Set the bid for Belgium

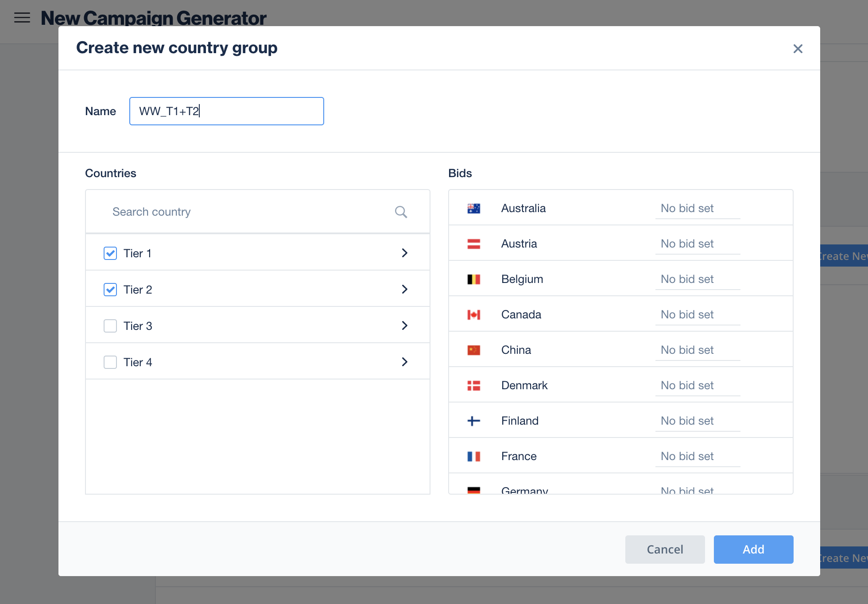[698, 279]
